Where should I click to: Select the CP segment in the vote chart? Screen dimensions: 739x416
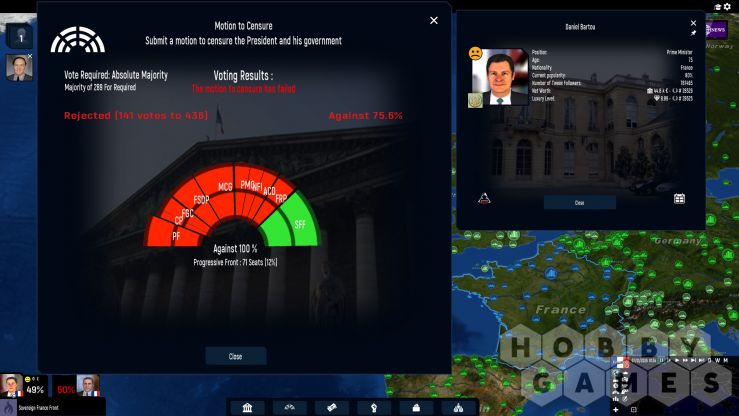pos(177,220)
